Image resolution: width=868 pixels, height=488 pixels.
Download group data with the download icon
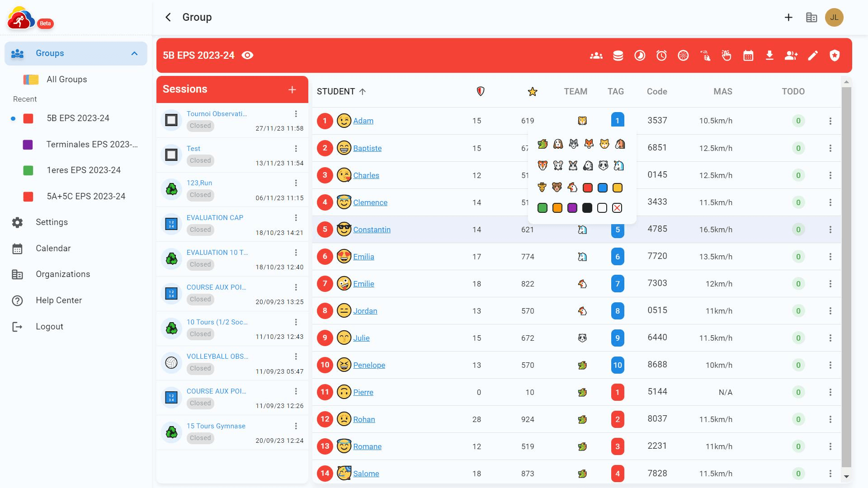769,56
